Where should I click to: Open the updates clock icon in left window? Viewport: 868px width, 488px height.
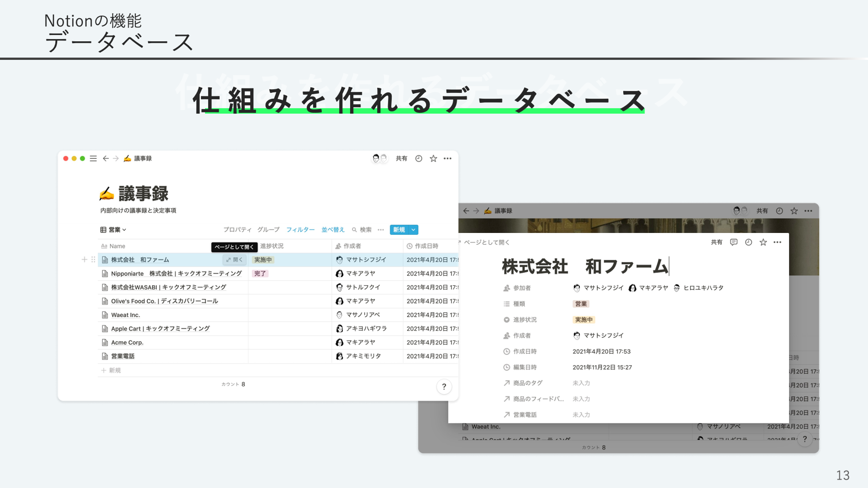(418, 158)
